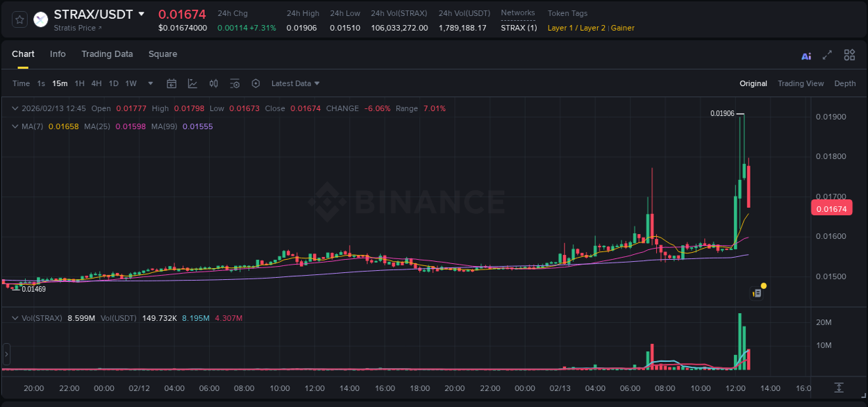868x407 pixels.
Task: Open chart display settings list icon
Action: [x=235, y=83]
